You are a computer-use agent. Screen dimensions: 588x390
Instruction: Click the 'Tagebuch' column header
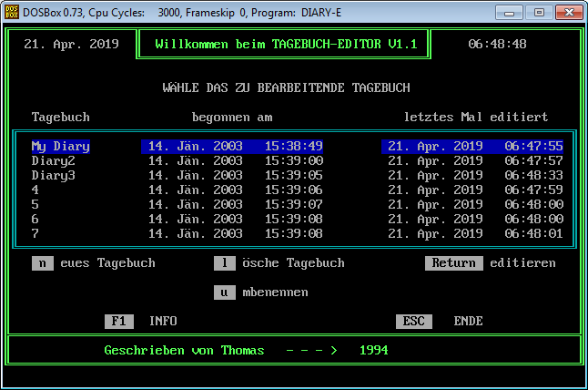pos(61,118)
